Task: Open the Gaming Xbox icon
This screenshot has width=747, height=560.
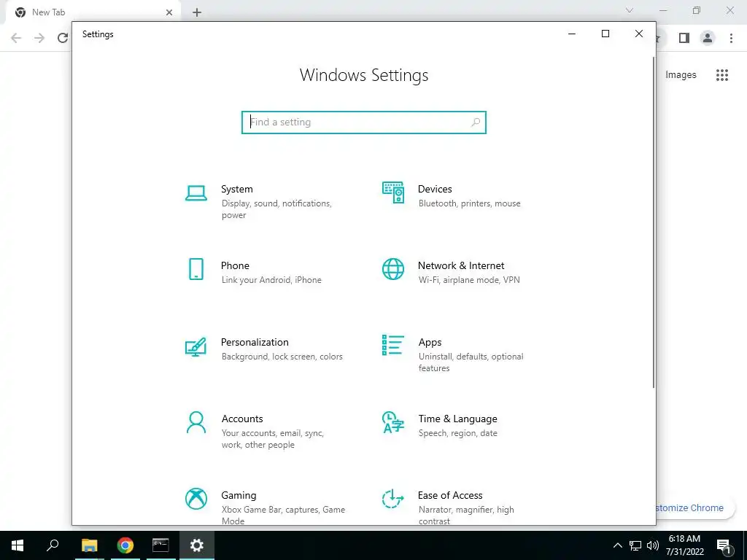Action: pyautogui.click(x=196, y=499)
